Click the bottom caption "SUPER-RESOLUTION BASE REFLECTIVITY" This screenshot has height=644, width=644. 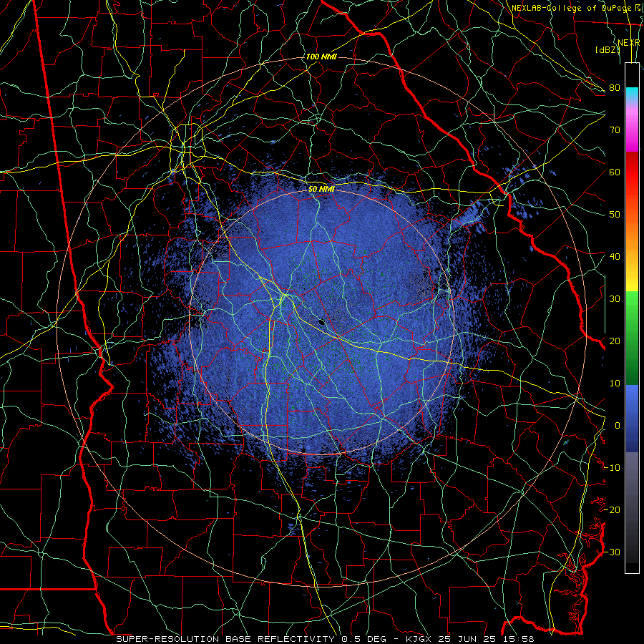225,639
